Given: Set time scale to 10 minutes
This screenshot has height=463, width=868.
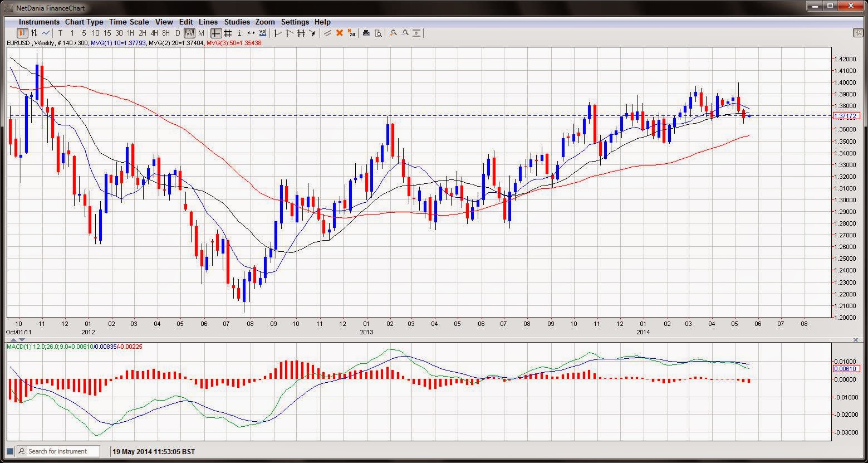Looking at the screenshot, I should click(x=95, y=33).
